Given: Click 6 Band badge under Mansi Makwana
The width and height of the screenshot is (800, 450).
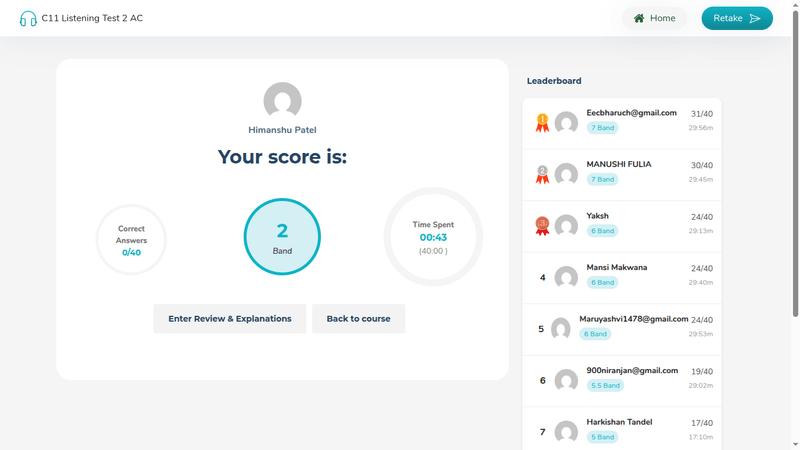Looking at the screenshot, I should [x=603, y=283].
